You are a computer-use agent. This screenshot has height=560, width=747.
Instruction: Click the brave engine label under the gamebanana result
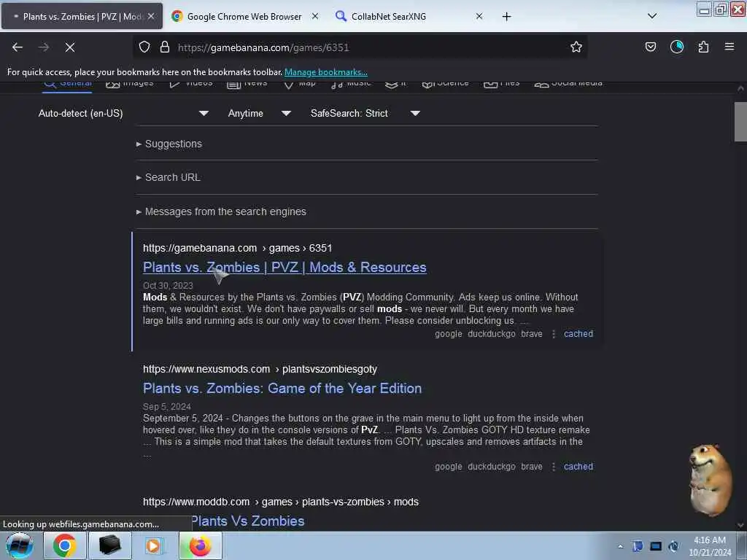pyautogui.click(x=532, y=334)
